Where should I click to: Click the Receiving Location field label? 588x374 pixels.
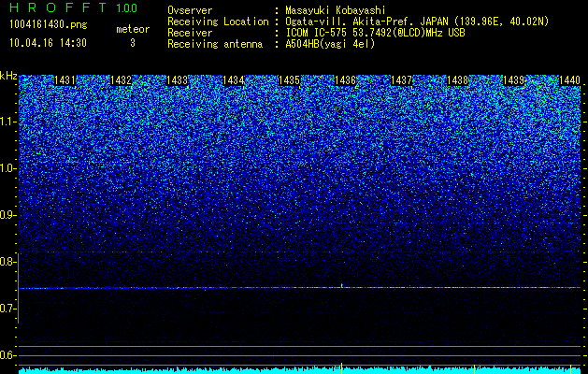(x=218, y=22)
